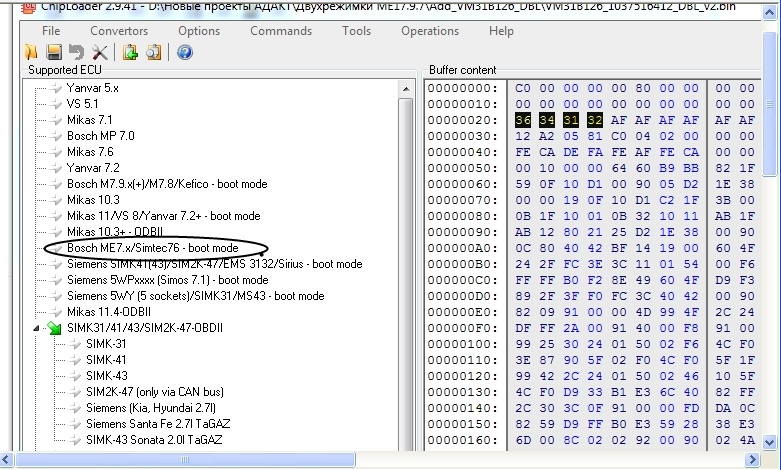781x470 pixels.
Task: Open the Convertors menu
Action: pos(119,31)
